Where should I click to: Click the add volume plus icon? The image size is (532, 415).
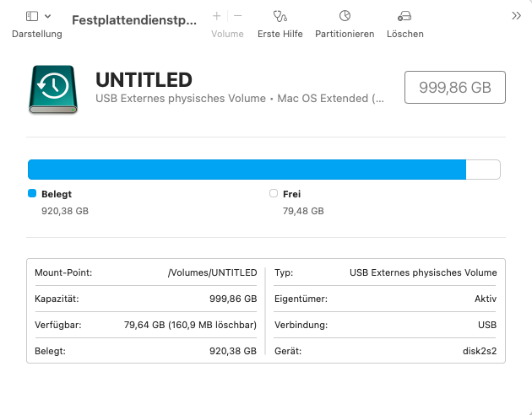[x=217, y=16]
